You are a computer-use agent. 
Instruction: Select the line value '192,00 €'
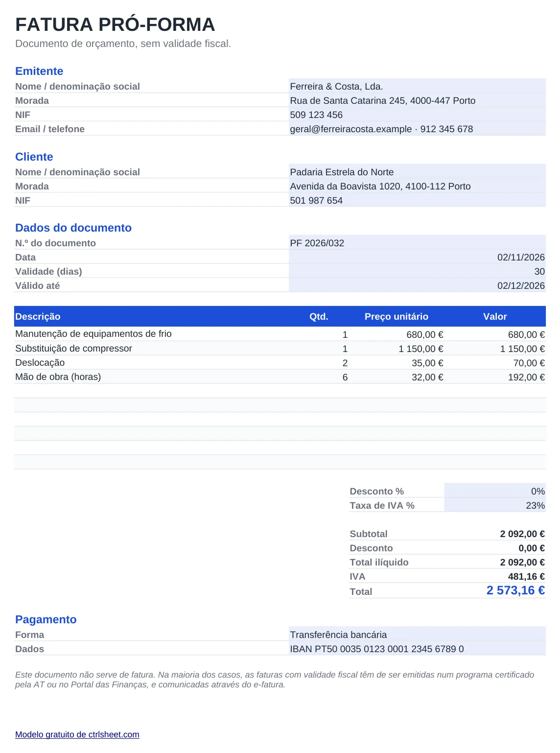526,377
